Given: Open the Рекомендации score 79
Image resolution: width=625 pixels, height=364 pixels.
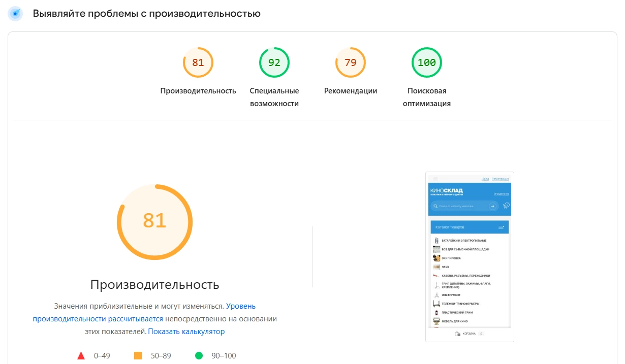Looking at the screenshot, I should click(x=351, y=62).
